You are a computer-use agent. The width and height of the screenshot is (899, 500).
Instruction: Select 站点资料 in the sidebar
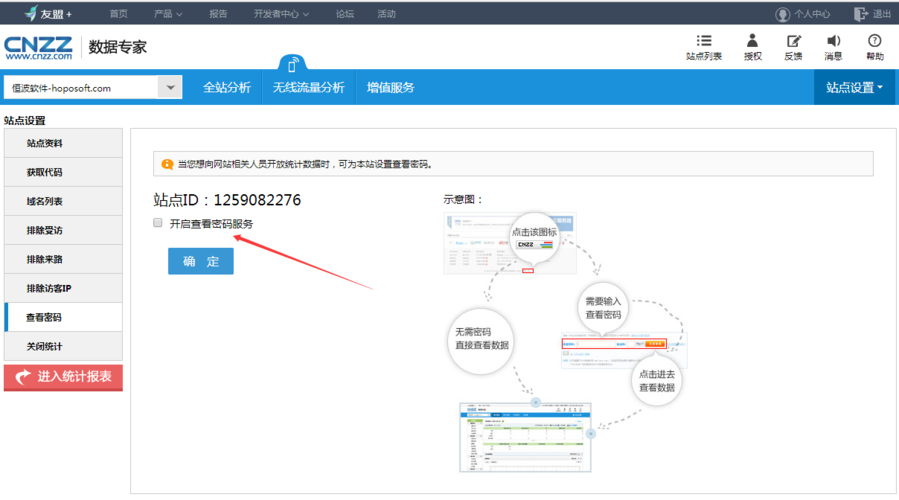[x=63, y=143]
